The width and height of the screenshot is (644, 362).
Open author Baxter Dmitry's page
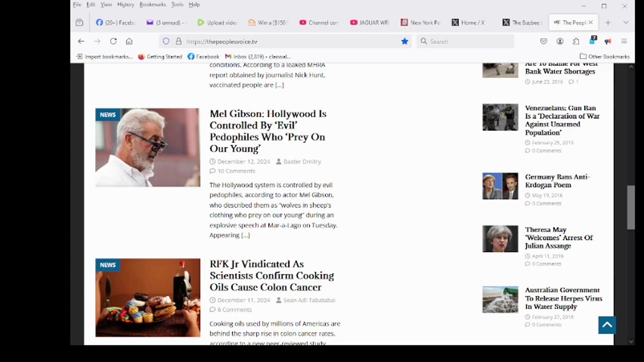tap(302, 161)
